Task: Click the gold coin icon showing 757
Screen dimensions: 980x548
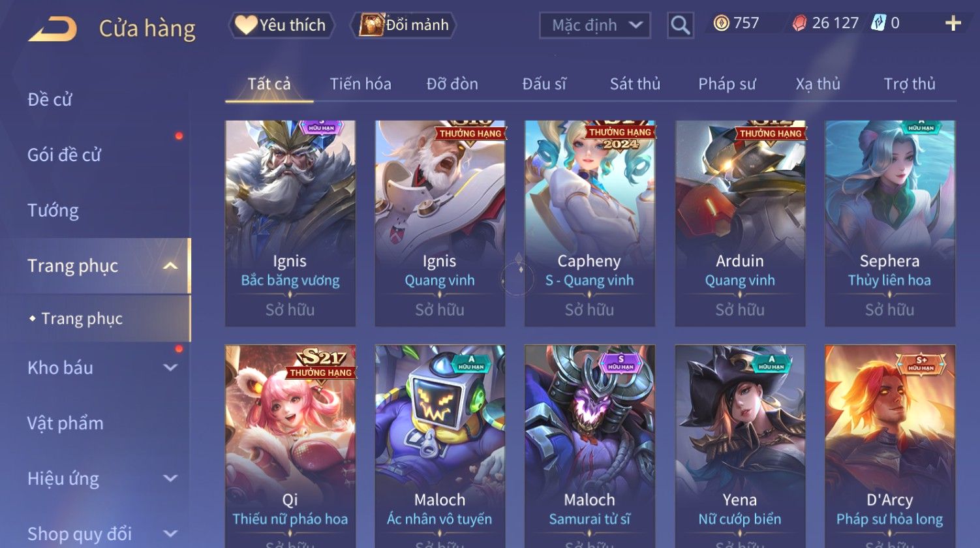Action: tap(721, 23)
